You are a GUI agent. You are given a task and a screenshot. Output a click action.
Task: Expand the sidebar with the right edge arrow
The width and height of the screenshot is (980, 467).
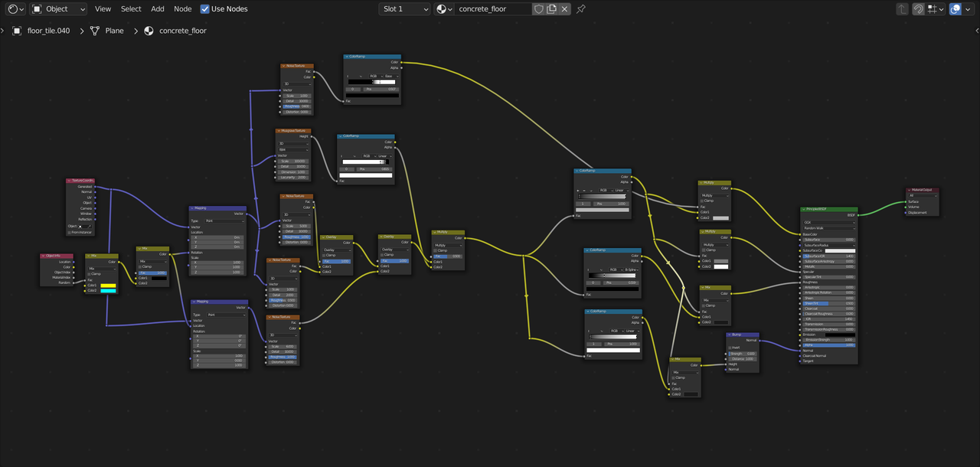[976, 31]
